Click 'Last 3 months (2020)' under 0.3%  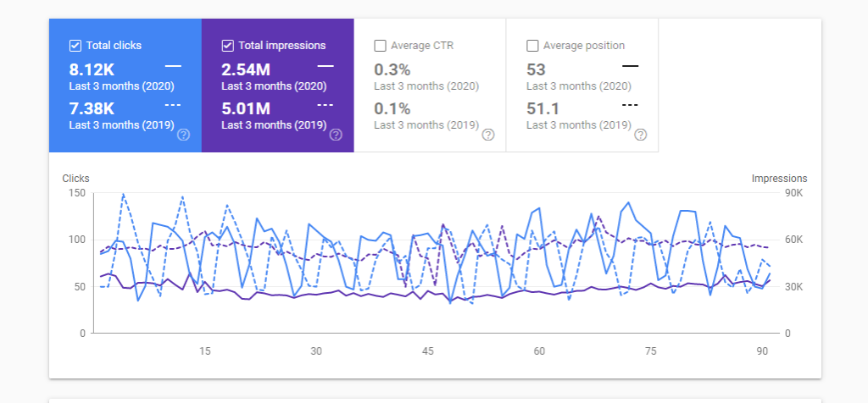pyautogui.click(x=426, y=87)
